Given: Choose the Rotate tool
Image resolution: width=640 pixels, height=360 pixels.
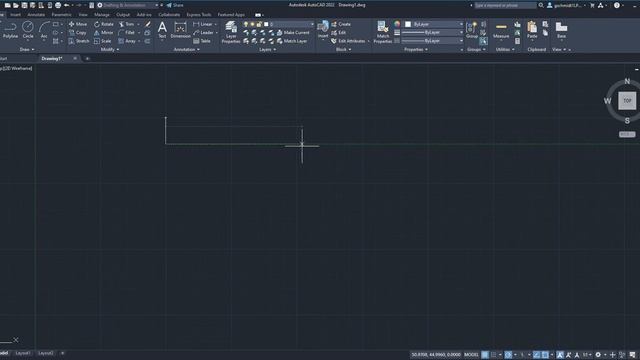Looking at the screenshot, I should click(104, 24).
